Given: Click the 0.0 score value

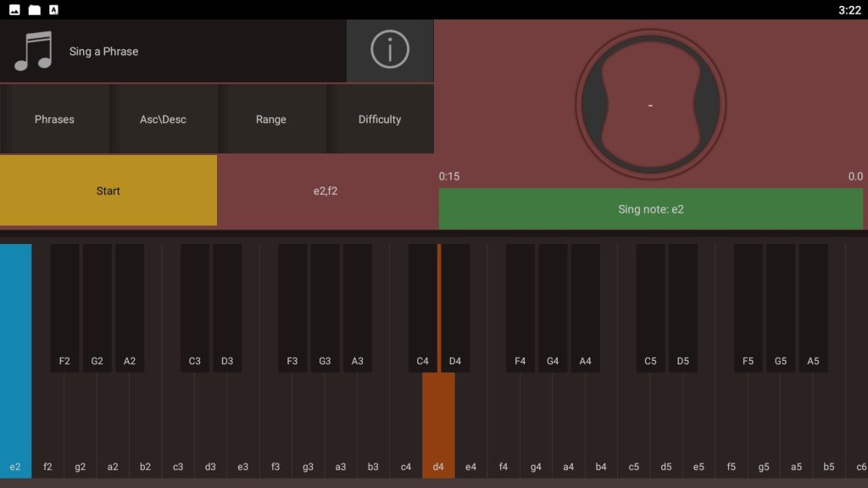Looking at the screenshot, I should [855, 176].
